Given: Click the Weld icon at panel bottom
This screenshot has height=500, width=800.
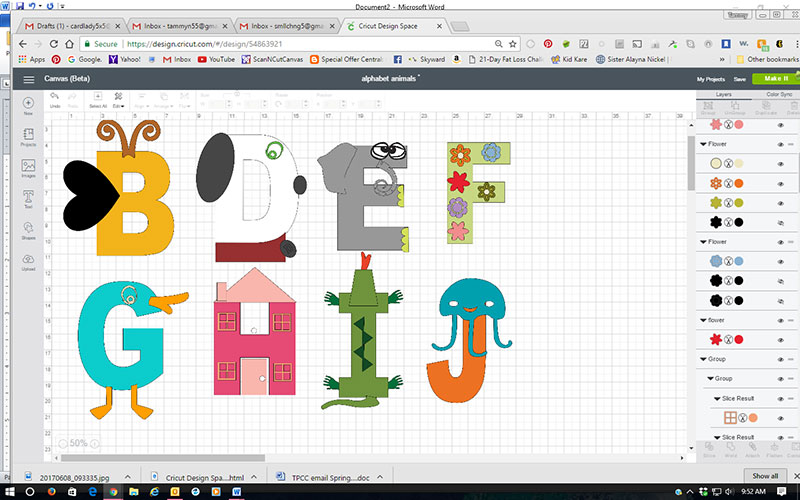Looking at the screenshot, I should click(x=731, y=449).
